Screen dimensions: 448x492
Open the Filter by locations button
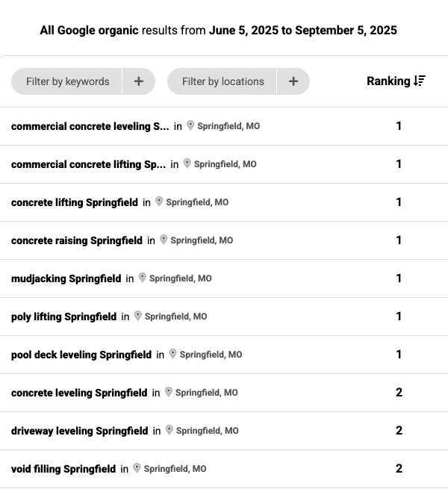(x=223, y=81)
